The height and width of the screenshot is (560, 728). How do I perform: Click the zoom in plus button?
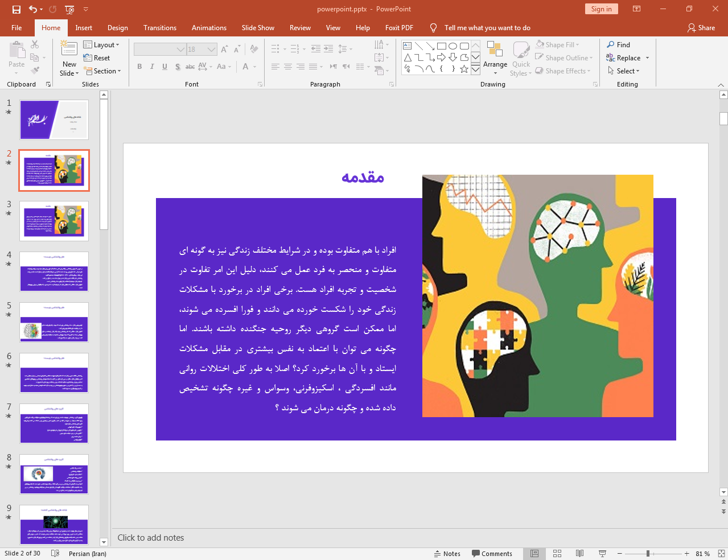(687, 553)
